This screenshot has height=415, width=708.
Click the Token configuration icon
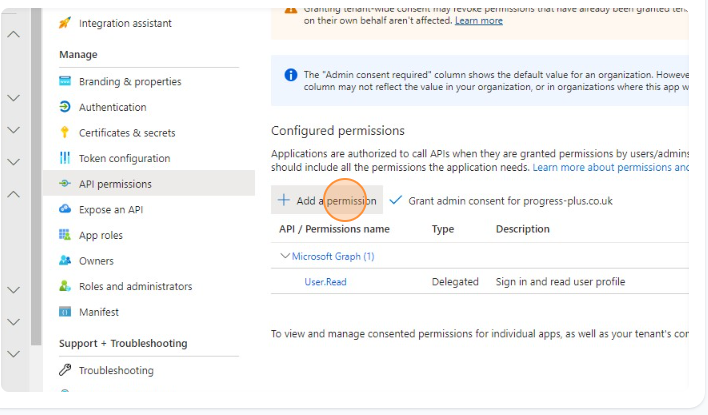click(65, 158)
